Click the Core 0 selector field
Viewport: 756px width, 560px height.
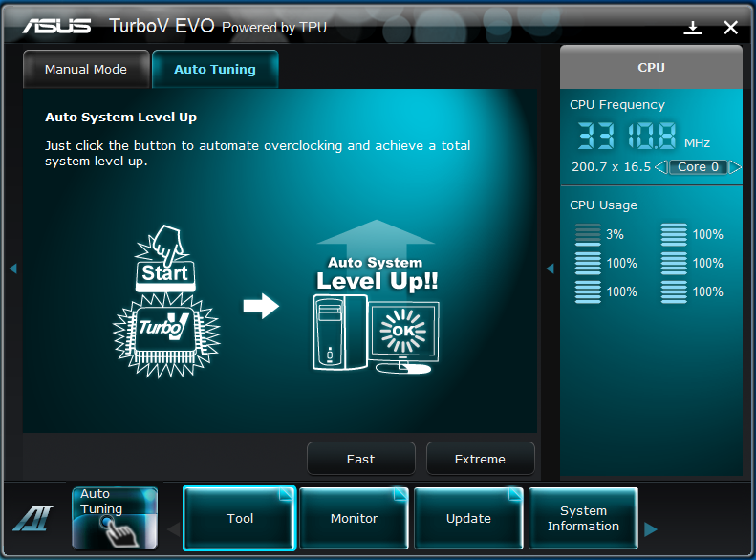698,167
